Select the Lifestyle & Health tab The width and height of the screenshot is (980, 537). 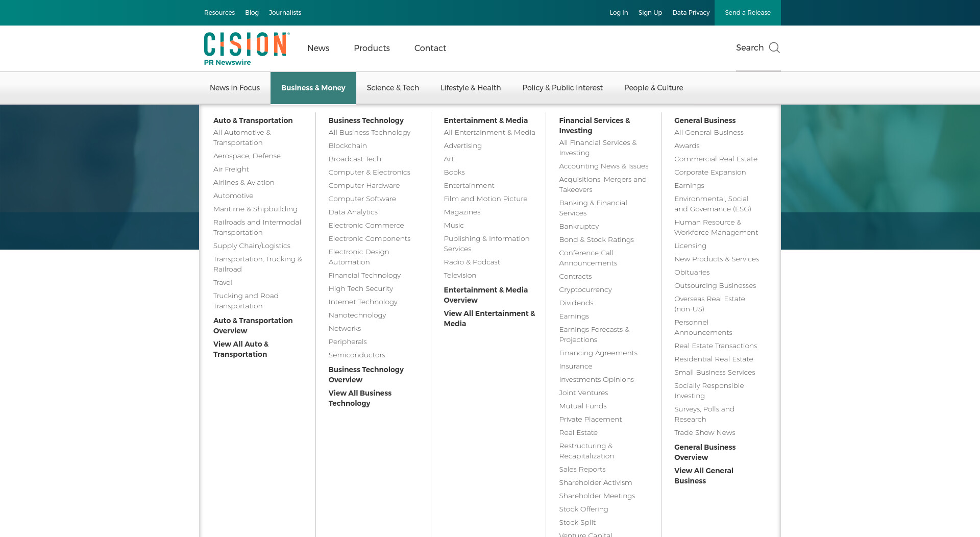[x=471, y=88]
